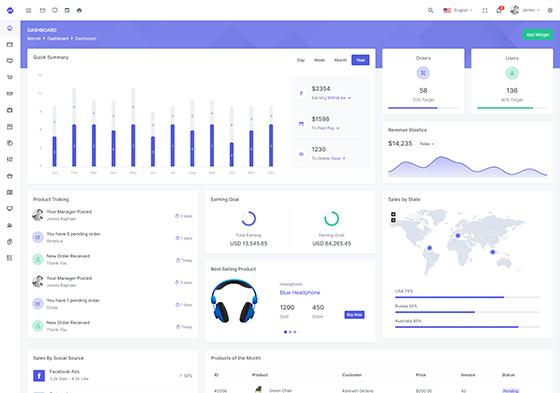Open the Blue Headphone product link
560x393 pixels.
pos(300,293)
